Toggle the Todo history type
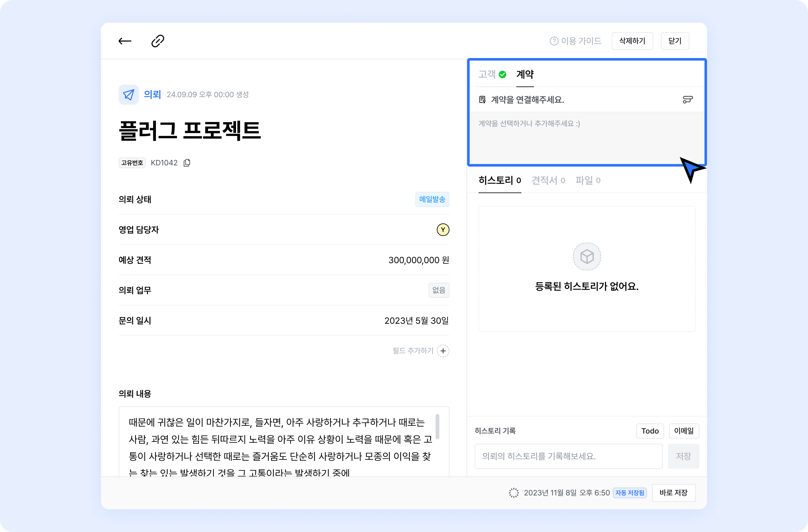Image resolution: width=808 pixels, height=532 pixels. tap(650, 431)
